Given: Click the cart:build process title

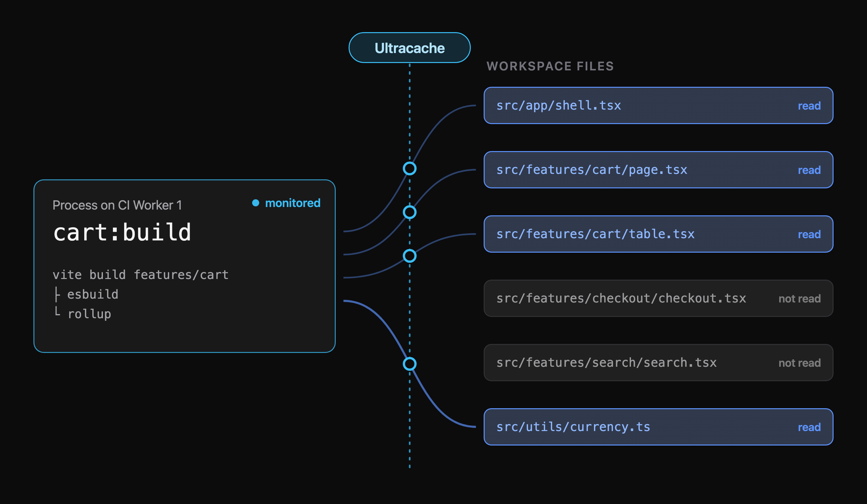Looking at the screenshot, I should [x=122, y=232].
